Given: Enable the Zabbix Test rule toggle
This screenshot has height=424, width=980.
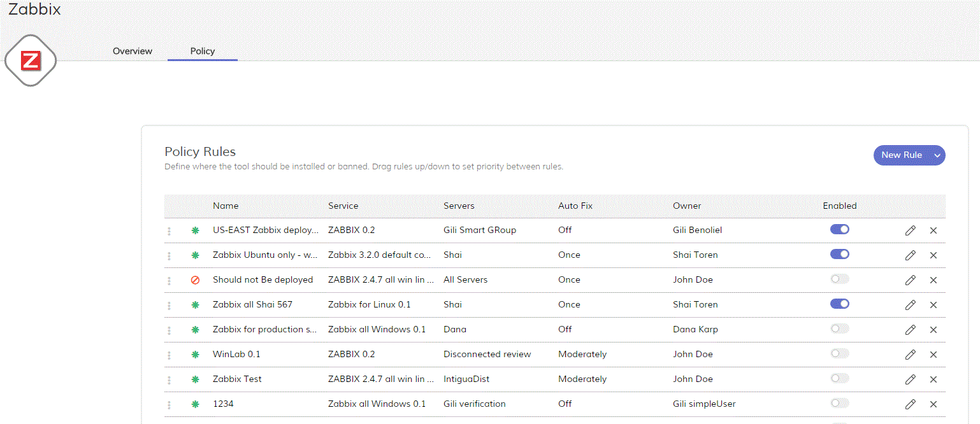Looking at the screenshot, I should pyautogui.click(x=840, y=378).
